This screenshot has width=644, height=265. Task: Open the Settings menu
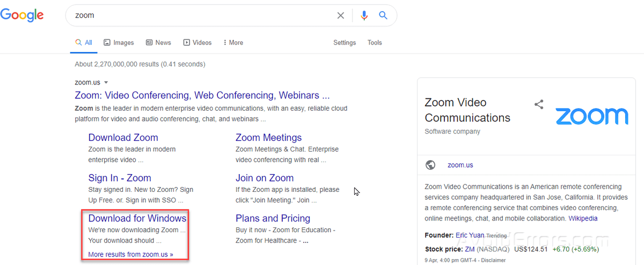click(345, 42)
